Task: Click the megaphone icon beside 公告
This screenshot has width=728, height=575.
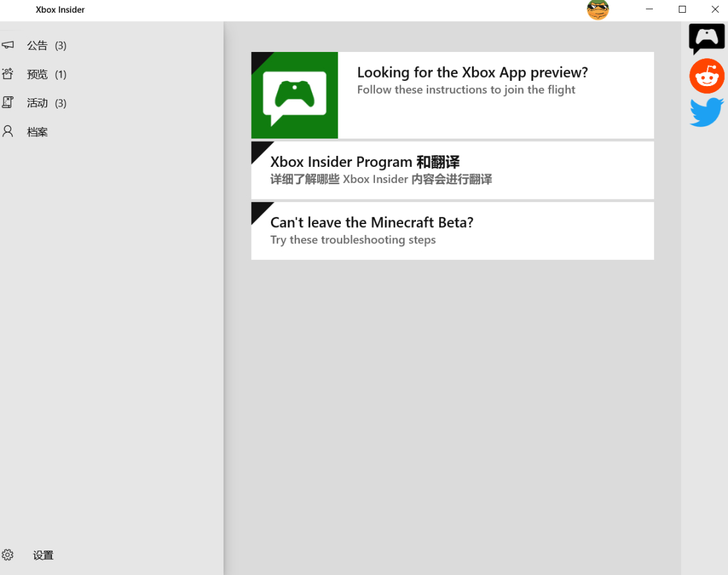Action: [x=8, y=45]
